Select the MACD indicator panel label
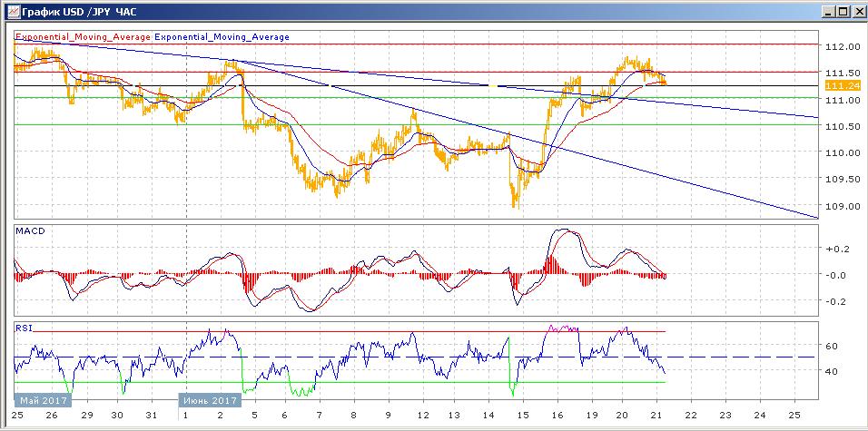The image size is (868, 431). point(30,231)
